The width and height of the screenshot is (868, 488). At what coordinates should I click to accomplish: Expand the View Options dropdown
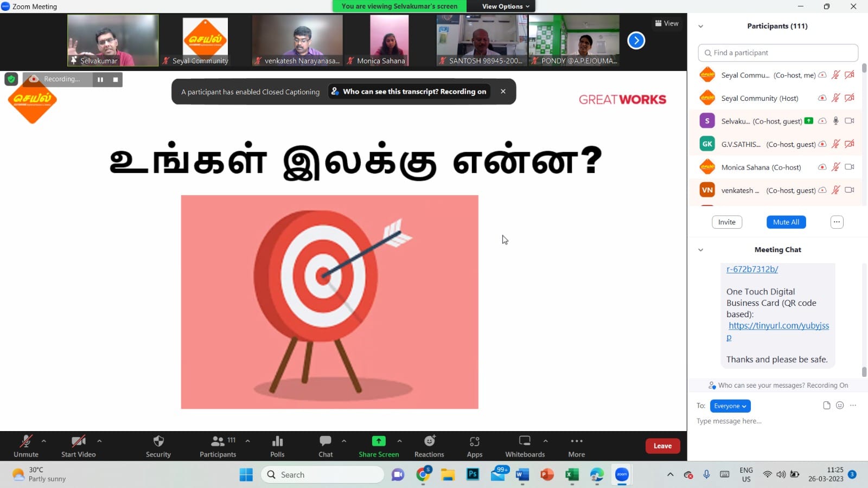tap(506, 7)
